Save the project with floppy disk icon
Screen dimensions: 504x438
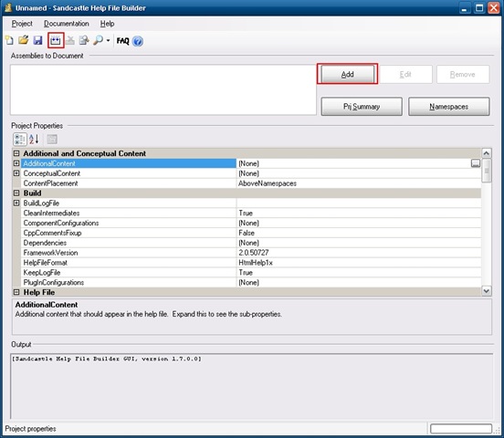coord(38,40)
